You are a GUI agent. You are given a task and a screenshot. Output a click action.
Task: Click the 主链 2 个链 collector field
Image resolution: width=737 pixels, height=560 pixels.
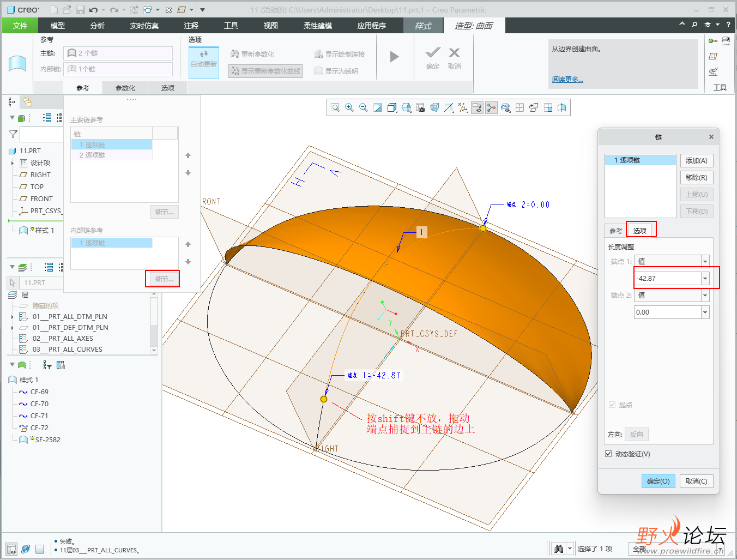(118, 53)
